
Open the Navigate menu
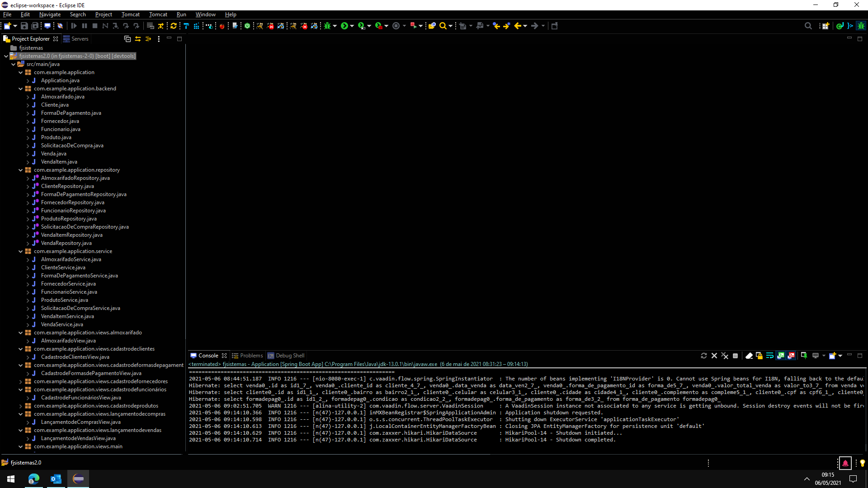coord(50,14)
